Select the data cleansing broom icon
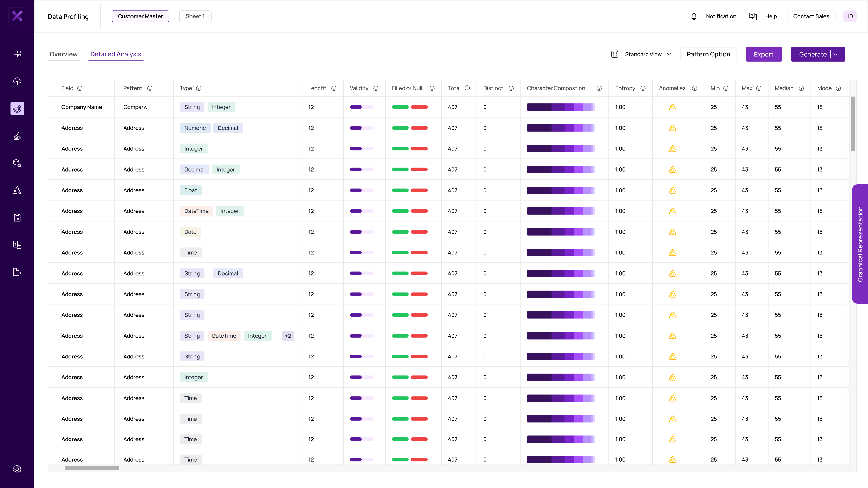Image resolution: width=868 pixels, height=488 pixels. click(17, 136)
